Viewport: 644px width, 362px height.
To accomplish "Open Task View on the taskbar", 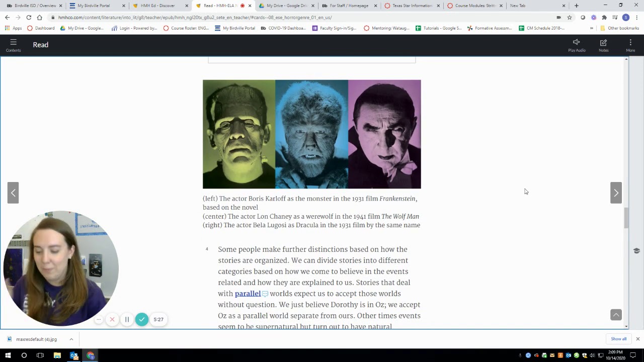I will tap(40, 355).
